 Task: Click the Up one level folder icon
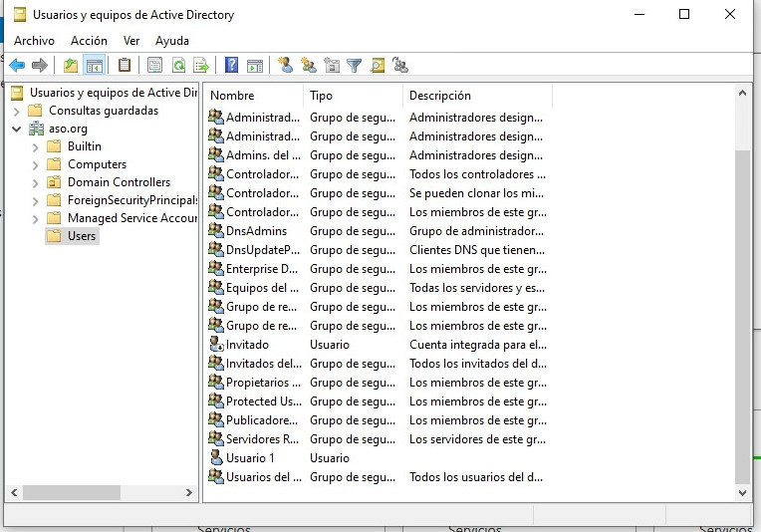coord(71,66)
